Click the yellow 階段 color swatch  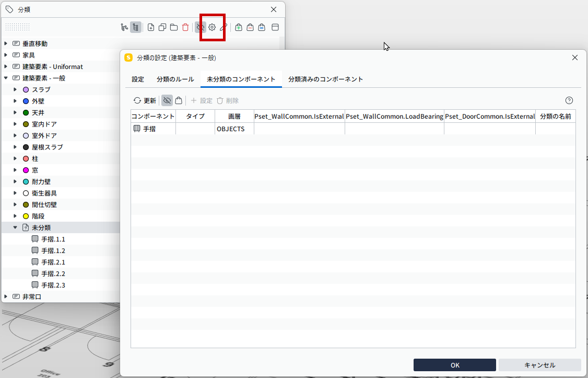(x=26, y=216)
